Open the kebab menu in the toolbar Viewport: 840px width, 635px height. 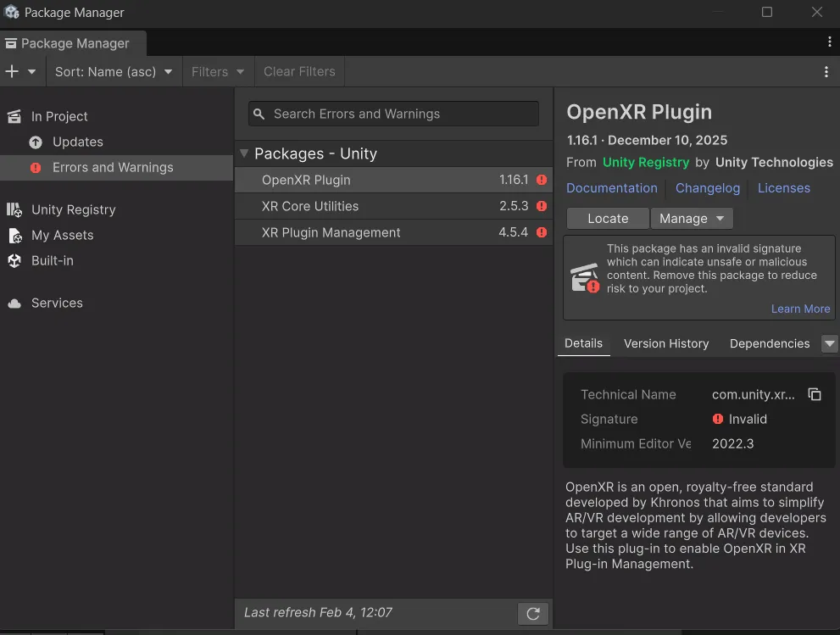coord(826,72)
